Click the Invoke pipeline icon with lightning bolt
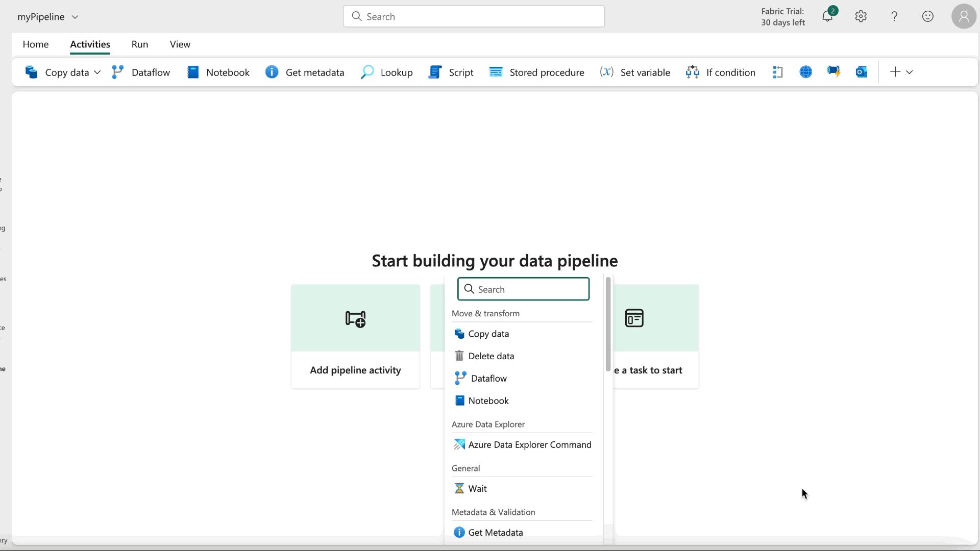Image resolution: width=980 pixels, height=551 pixels. [x=834, y=72]
